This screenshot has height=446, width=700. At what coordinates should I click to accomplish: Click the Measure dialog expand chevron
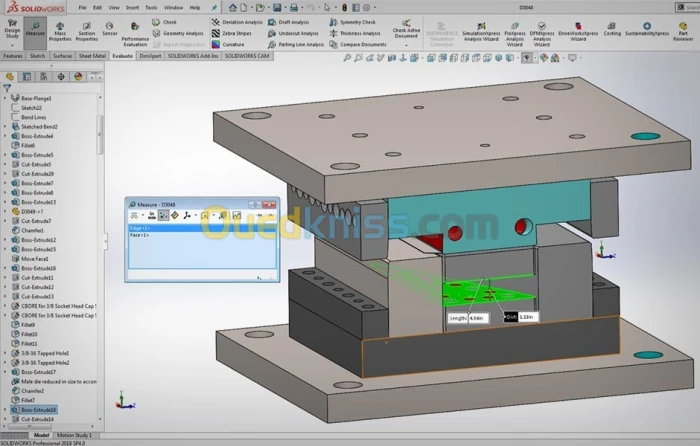tap(271, 216)
